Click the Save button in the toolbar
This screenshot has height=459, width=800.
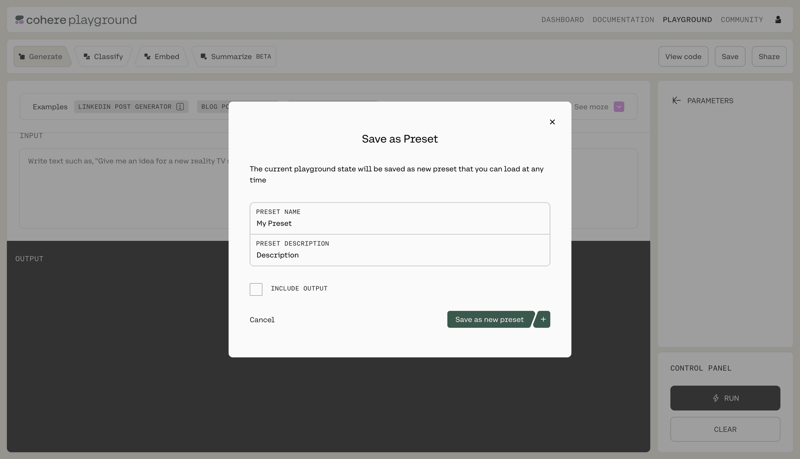[x=730, y=57]
